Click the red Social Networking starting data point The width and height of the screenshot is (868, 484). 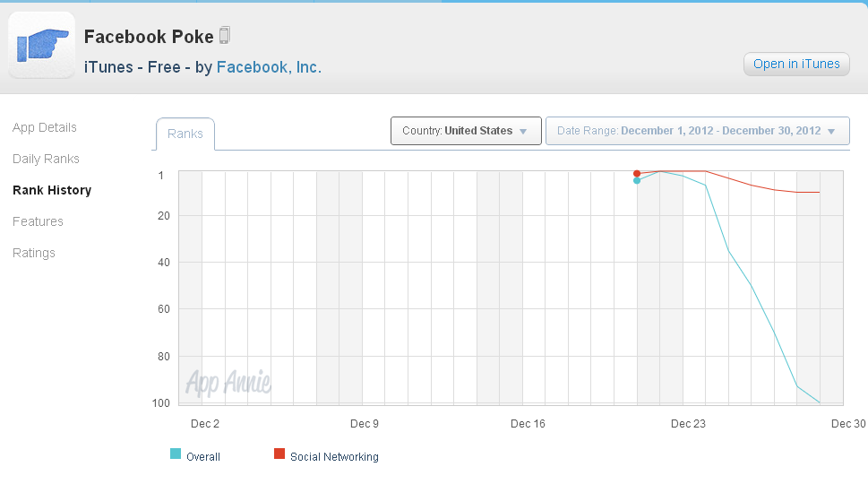pyautogui.click(x=637, y=173)
